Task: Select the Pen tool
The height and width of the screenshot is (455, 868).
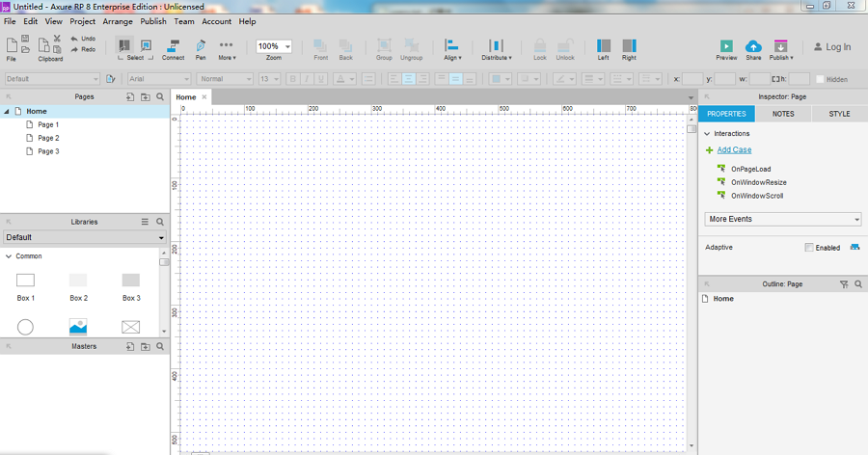Action: tap(201, 47)
